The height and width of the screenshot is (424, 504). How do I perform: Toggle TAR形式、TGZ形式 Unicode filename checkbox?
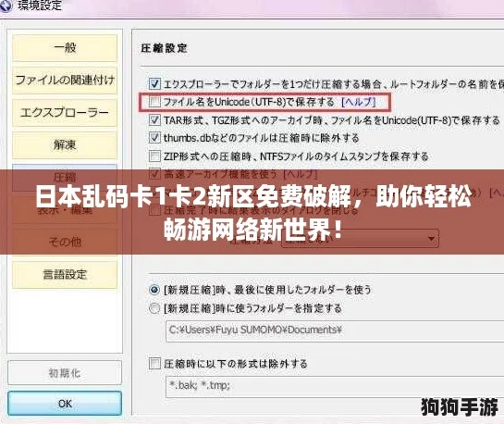(x=154, y=120)
